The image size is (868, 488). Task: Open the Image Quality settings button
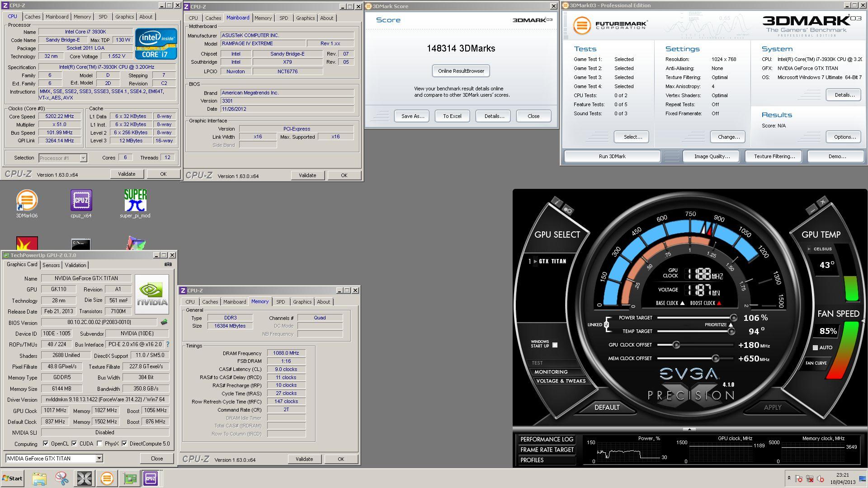[712, 156]
